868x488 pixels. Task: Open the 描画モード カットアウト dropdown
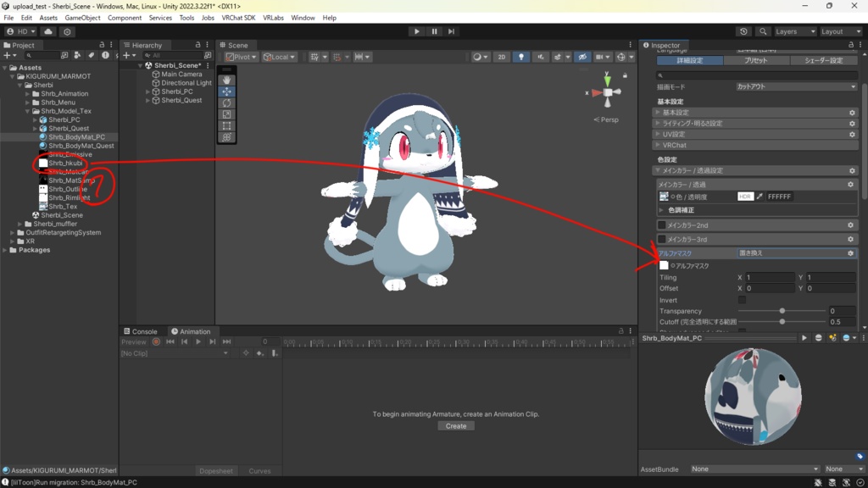[796, 86]
